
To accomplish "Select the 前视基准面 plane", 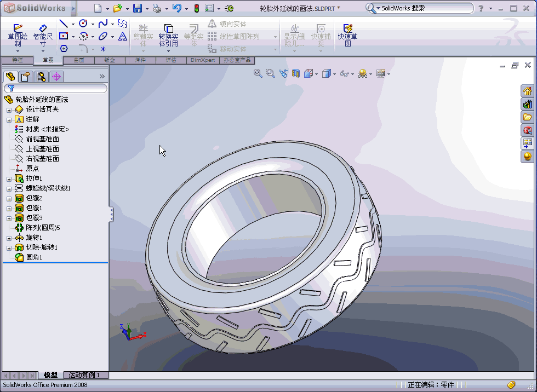I will point(43,139).
